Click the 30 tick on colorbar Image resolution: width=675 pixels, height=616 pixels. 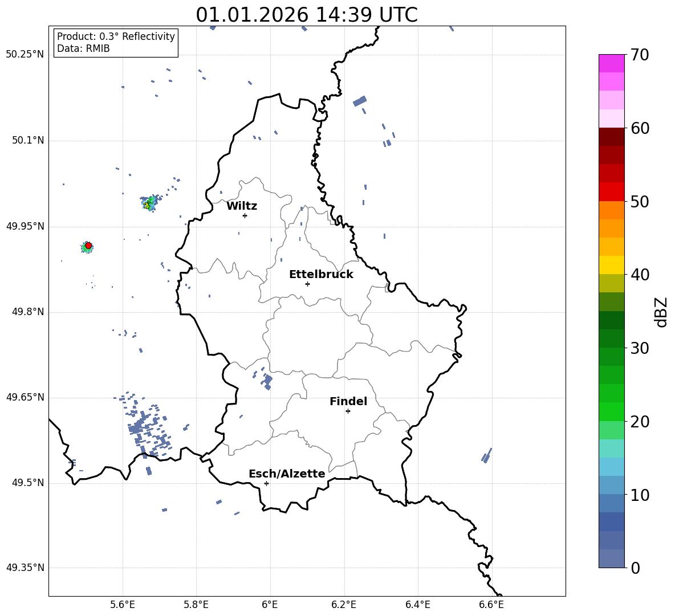[640, 348]
